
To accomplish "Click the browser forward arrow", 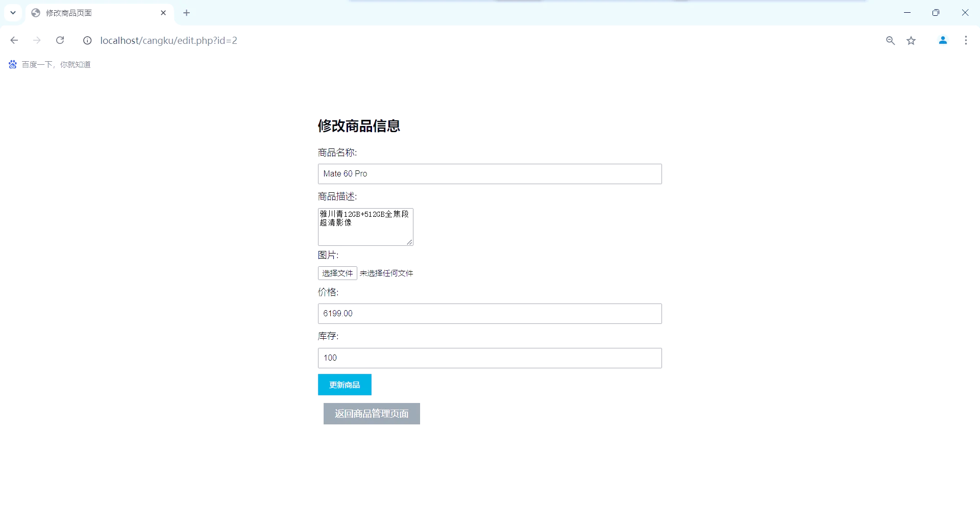I will coord(37,40).
